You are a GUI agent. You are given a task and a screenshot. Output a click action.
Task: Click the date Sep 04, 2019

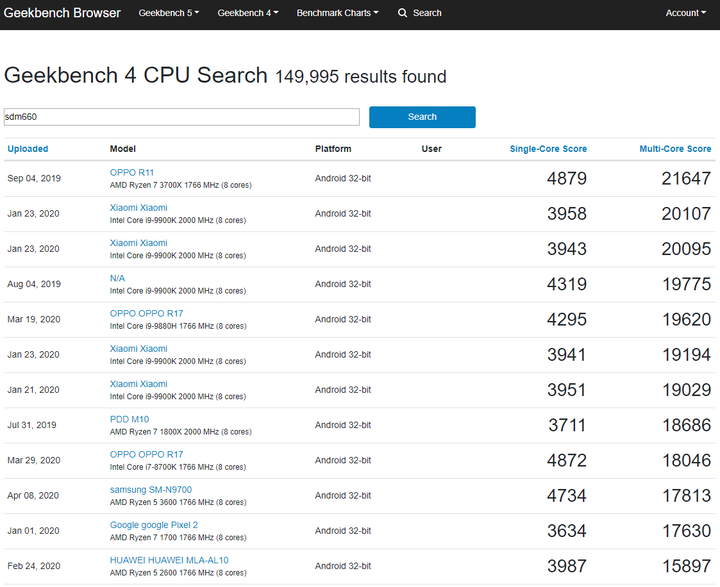[x=34, y=178]
